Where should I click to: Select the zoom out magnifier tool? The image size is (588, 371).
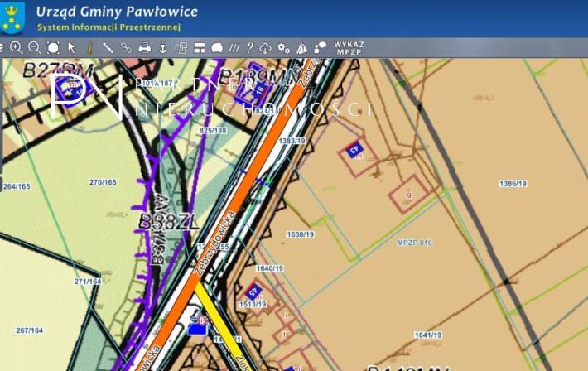tap(35, 48)
